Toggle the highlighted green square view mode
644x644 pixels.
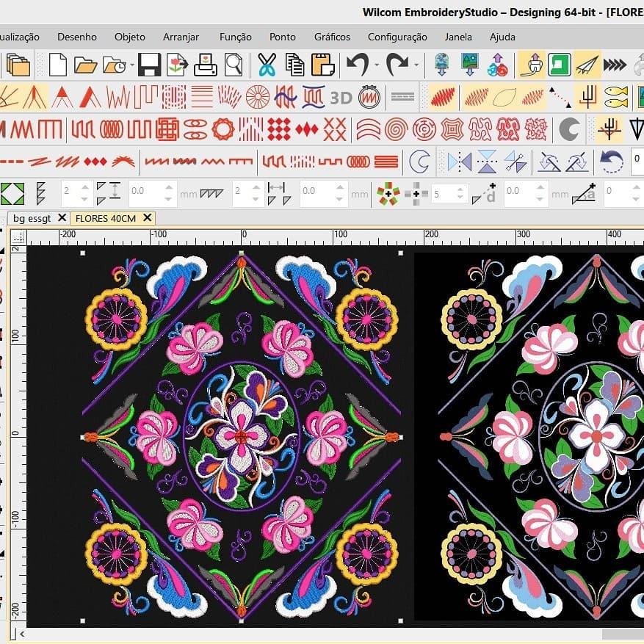pyautogui.click(x=559, y=65)
